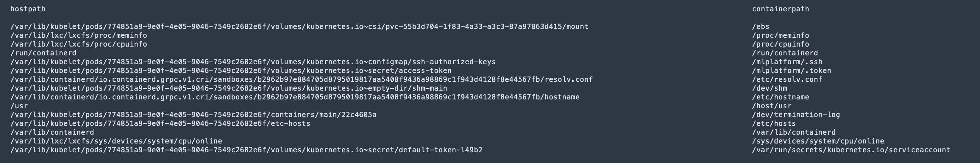Click the /proc/meminfo container path

pyautogui.click(x=780, y=35)
